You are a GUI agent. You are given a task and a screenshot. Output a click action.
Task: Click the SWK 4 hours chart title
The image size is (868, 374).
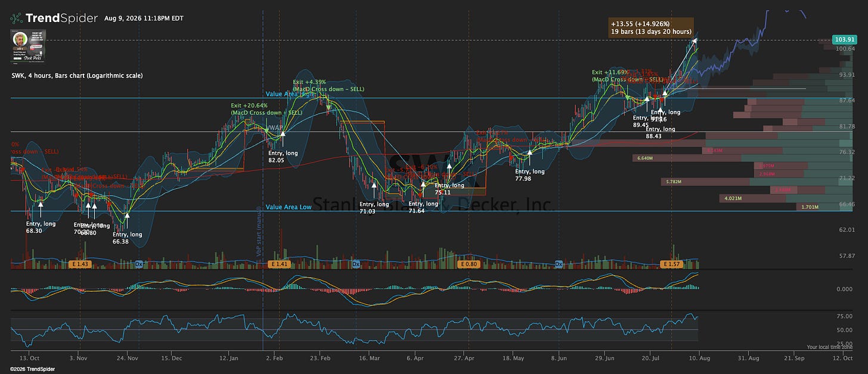tap(77, 76)
